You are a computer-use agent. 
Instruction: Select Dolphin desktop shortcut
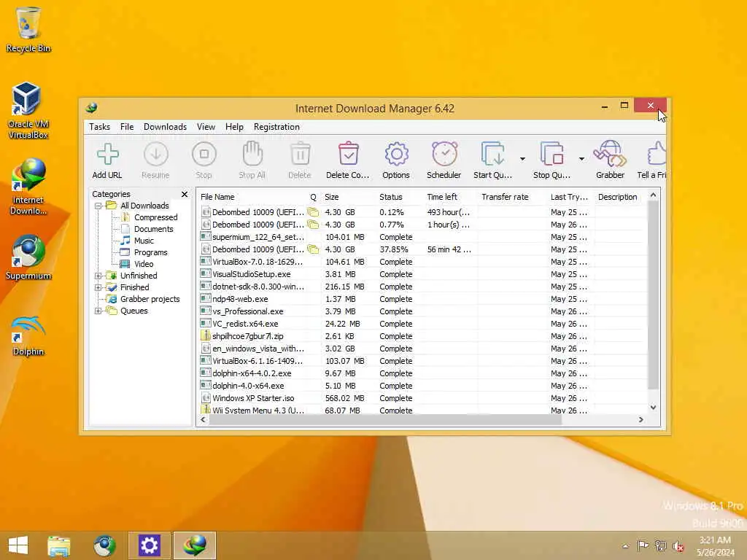click(28, 335)
